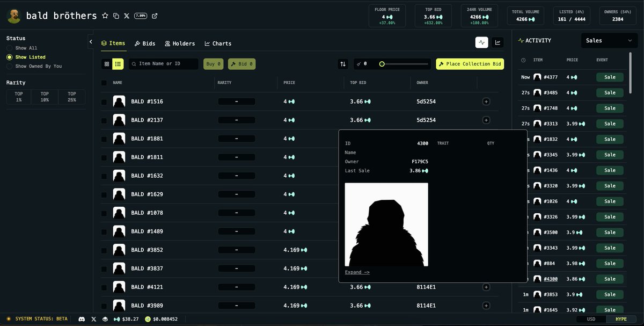Select the Show All status radio
Screen dimensions: 644x326
9,48
